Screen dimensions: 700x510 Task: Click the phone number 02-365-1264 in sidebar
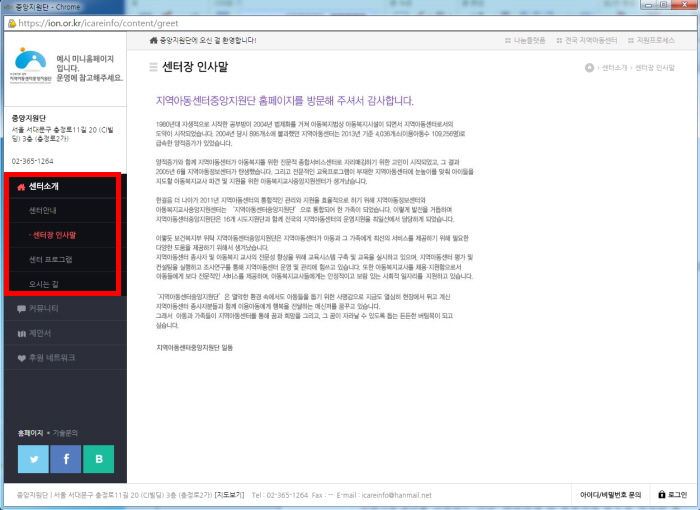point(33,161)
